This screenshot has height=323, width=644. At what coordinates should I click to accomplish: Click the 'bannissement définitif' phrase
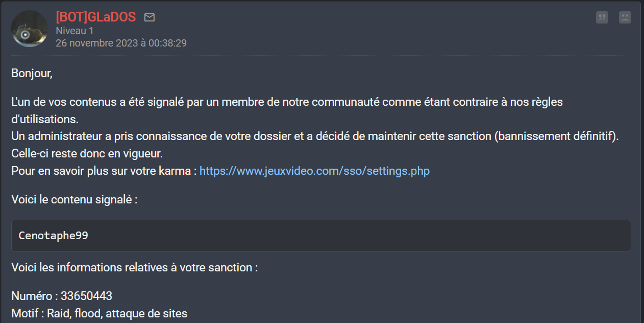(555, 137)
